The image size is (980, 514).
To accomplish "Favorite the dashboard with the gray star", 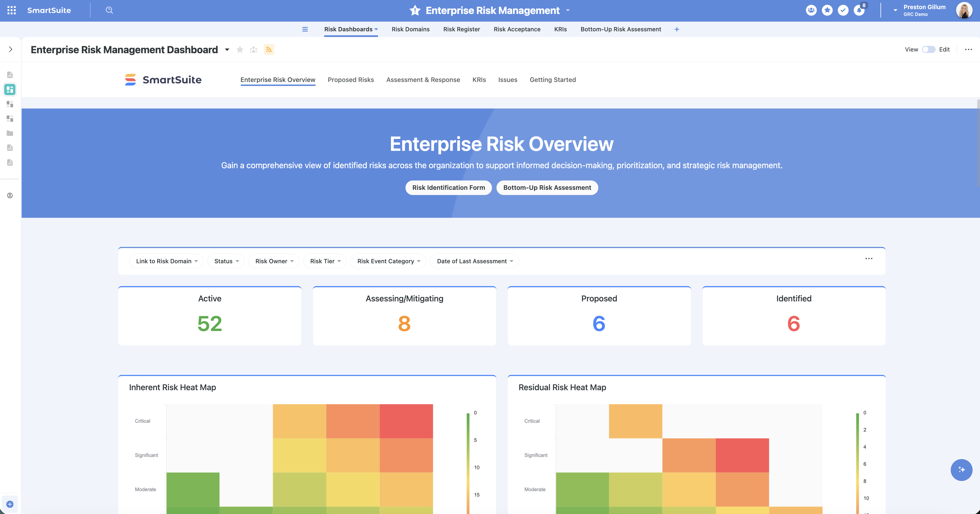I will [240, 50].
